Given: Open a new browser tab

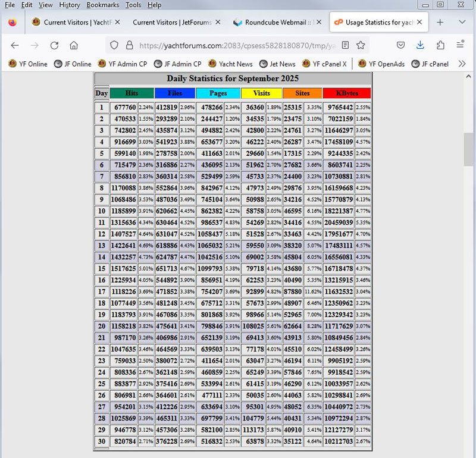Looking at the screenshot, I should tap(440, 22).
